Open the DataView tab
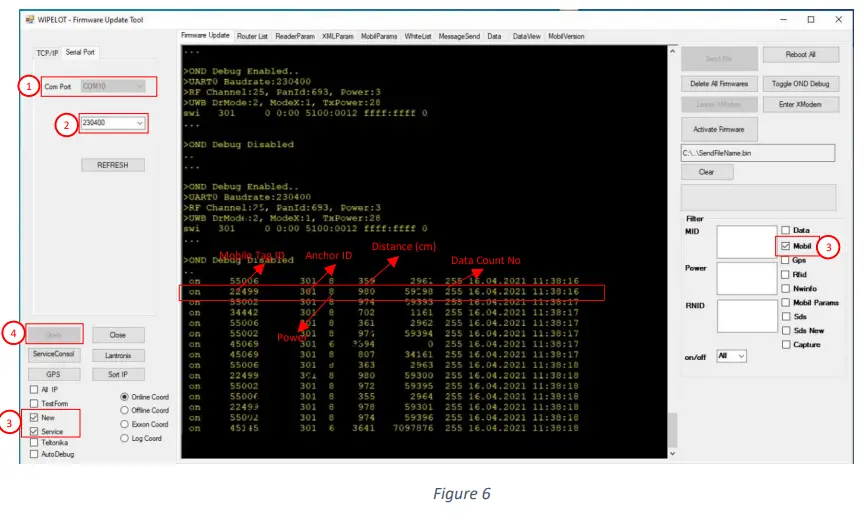The image size is (864, 520). point(526,36)
